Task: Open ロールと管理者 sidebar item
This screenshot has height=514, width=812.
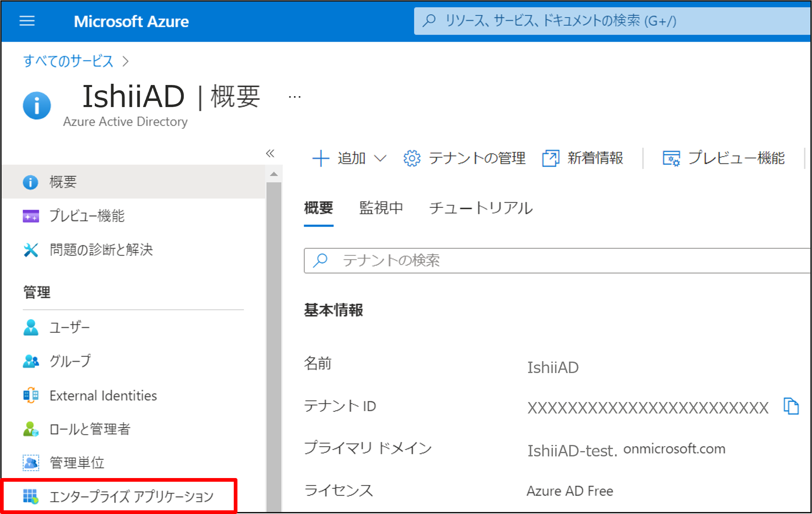Action: (89, 429)
